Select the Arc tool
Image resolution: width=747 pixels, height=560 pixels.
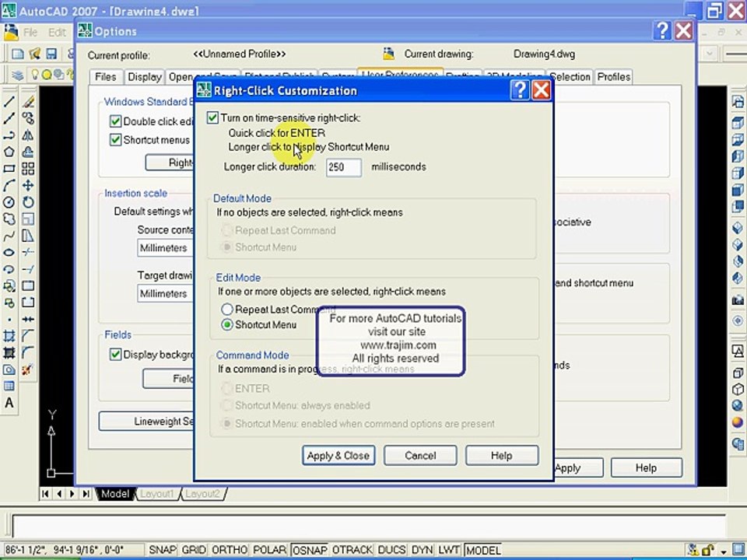[9, 185]
